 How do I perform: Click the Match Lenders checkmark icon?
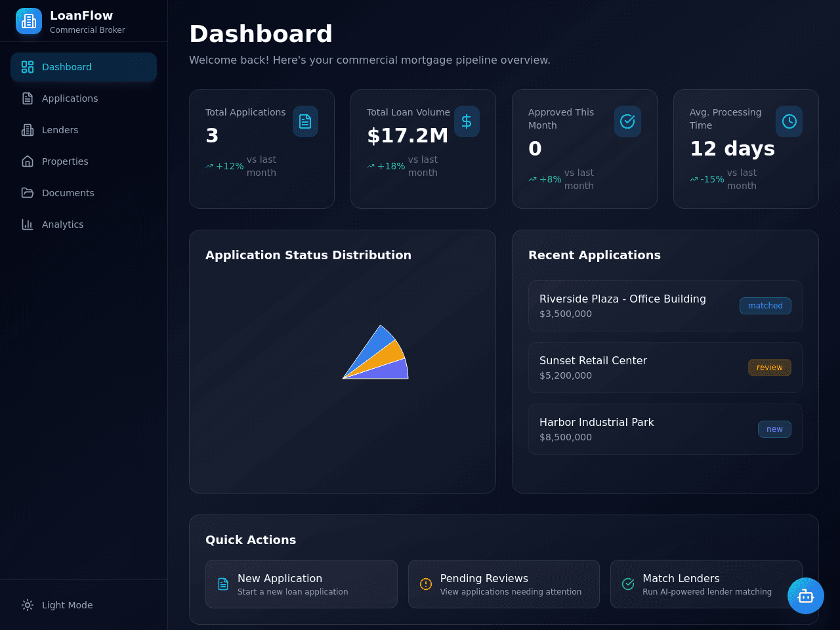[628, 584]
